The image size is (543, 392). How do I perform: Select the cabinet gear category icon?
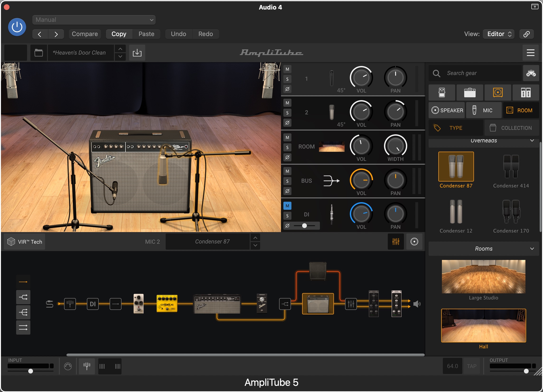coord(498,92)
